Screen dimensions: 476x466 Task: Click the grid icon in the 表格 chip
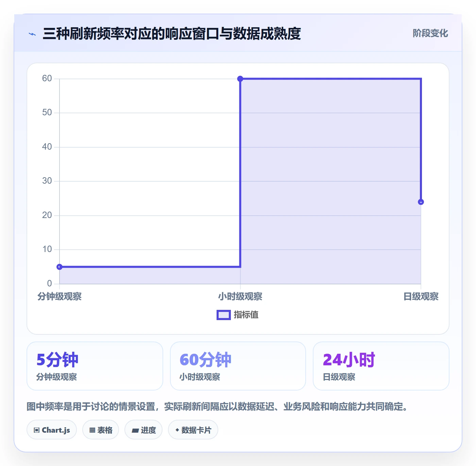(92, 430)
